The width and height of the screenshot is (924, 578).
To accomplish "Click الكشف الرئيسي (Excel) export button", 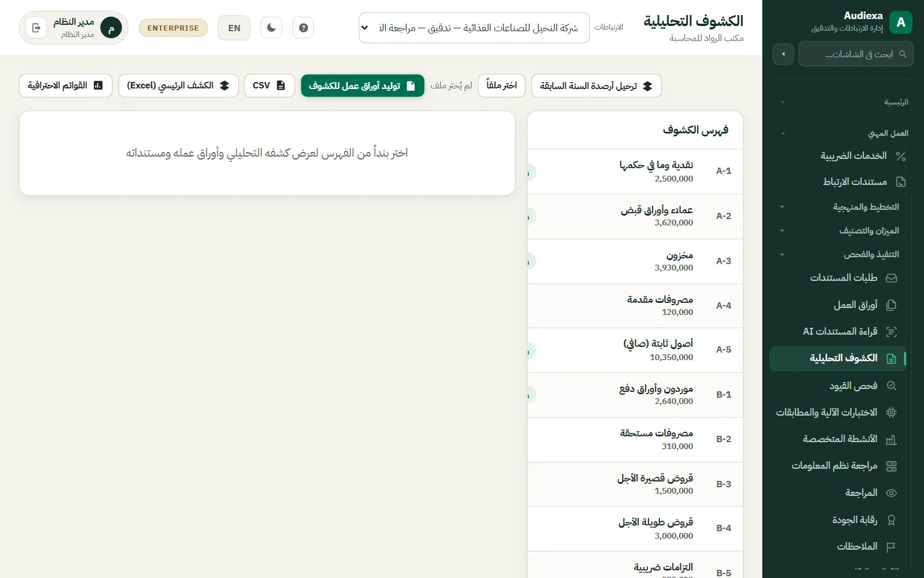I will click(x=178, y=86).
